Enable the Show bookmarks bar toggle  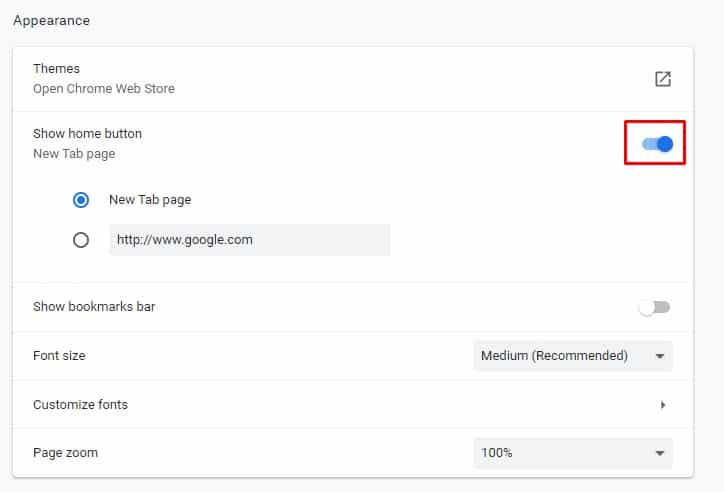coord(654,307)
